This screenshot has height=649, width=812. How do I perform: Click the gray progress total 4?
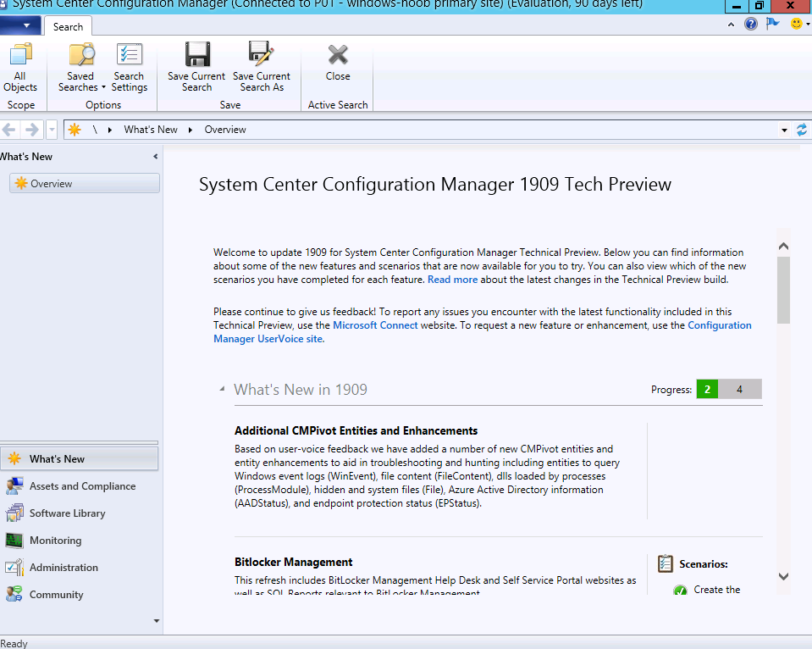[x=739, y=389]
